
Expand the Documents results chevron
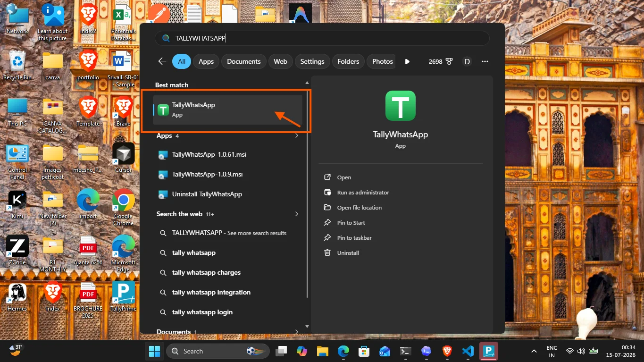point(297,332)
